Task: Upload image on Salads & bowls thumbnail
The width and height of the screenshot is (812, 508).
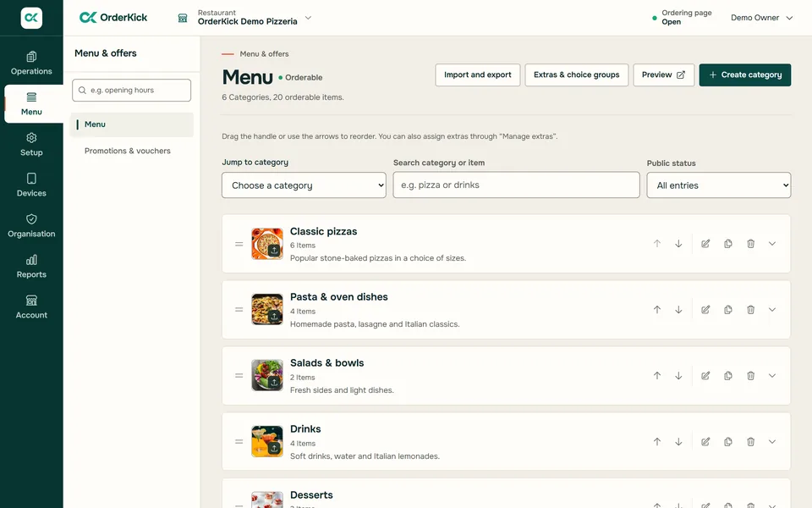Action: tap(274, 383)
